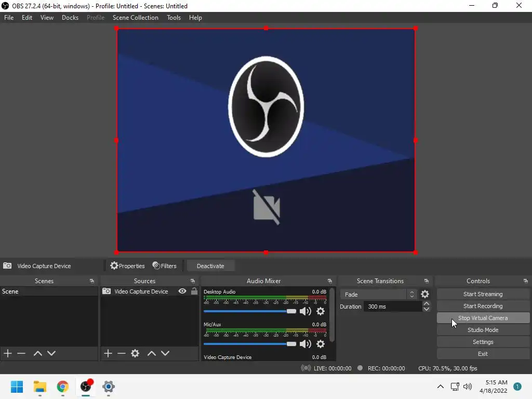Pop out the Audio Mixer dock

329,281
